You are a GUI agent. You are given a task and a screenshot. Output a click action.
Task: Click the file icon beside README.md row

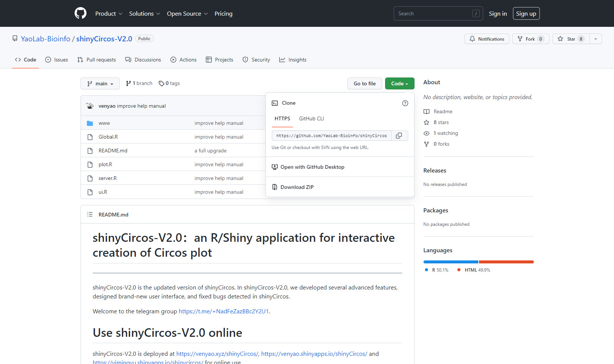[x=90, y=151]
